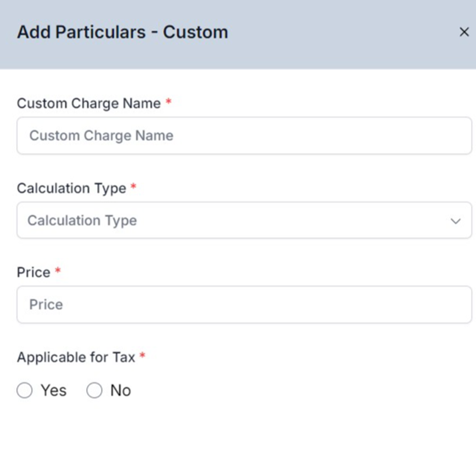Focus the Price input field
The image size is (476, 452).
tap(244, 305)
